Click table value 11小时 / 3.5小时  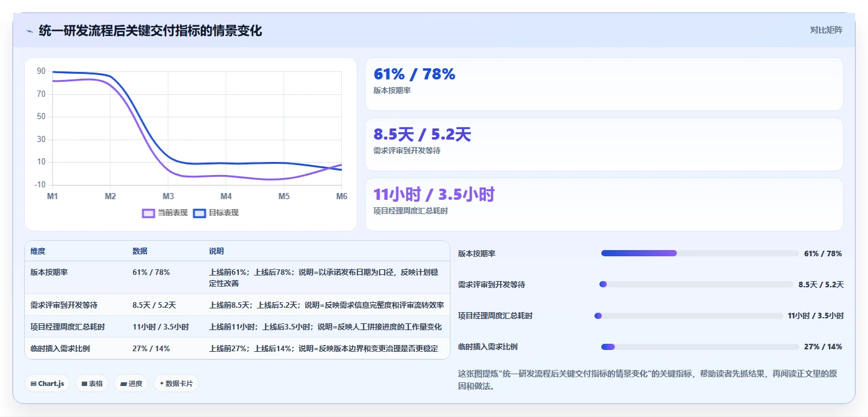[160, 327]
